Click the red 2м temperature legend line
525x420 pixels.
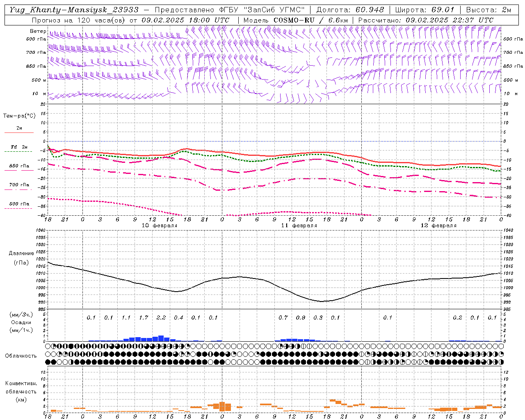click(x=19, y=132)
